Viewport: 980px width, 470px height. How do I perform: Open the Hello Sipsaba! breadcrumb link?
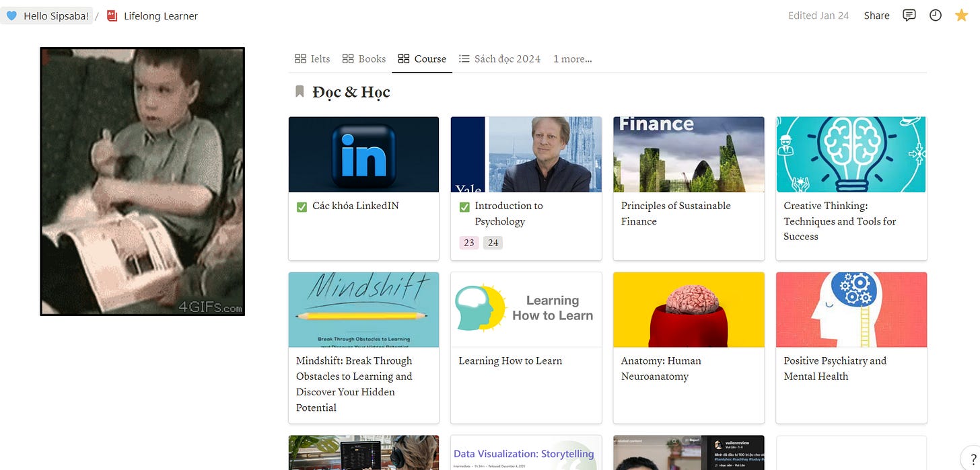pos(47,15)
